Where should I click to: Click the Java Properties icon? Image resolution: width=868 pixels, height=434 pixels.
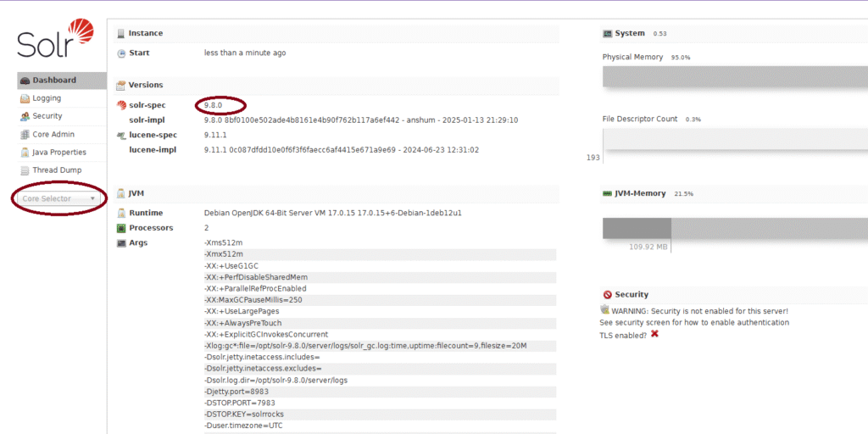25,153
